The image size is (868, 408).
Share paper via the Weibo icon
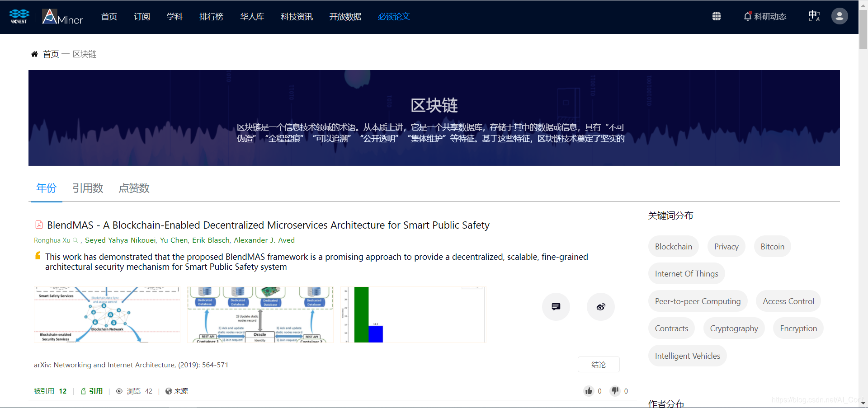tap(601, 307)
